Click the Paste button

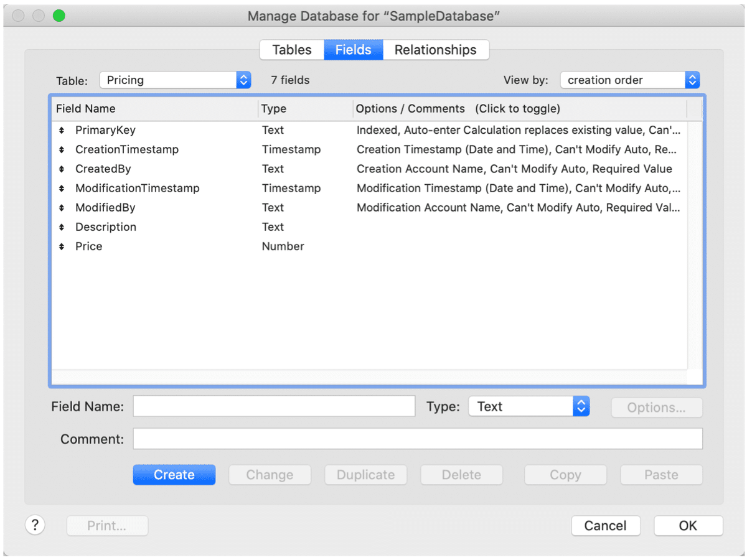(x=661, y=474)
